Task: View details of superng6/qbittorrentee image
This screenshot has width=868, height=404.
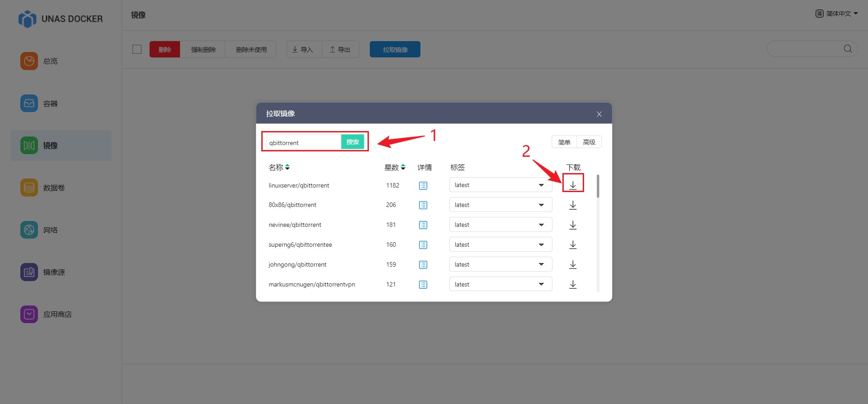Action: pos(423,245)
